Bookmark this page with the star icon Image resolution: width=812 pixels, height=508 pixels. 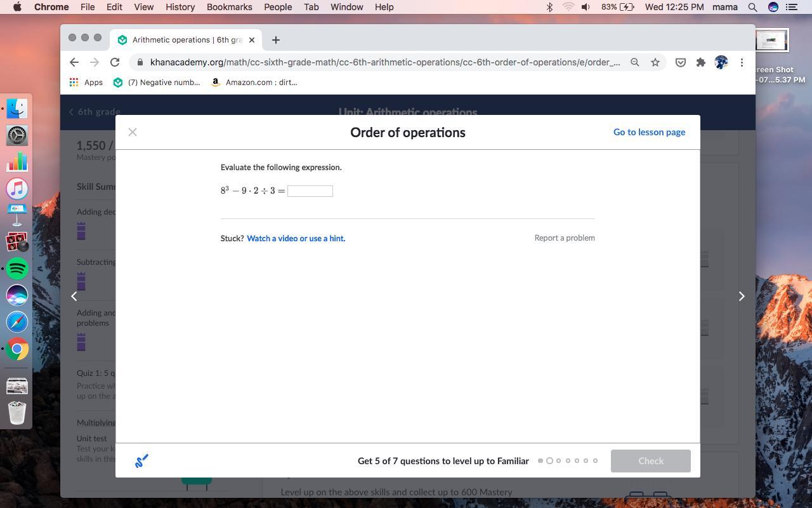click(655, 62)
